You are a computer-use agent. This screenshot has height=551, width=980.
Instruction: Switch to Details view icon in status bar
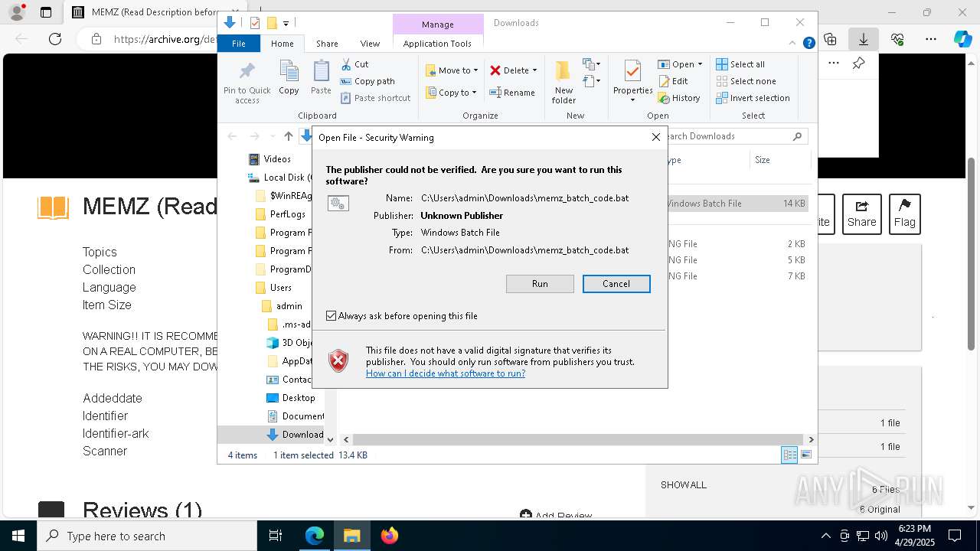coord(789,455)
